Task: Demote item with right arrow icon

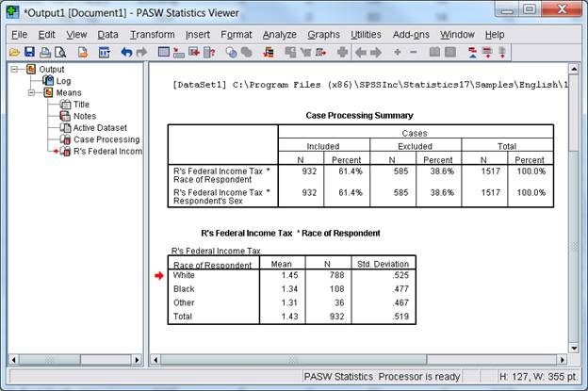Action: click(x=376, y=53)
